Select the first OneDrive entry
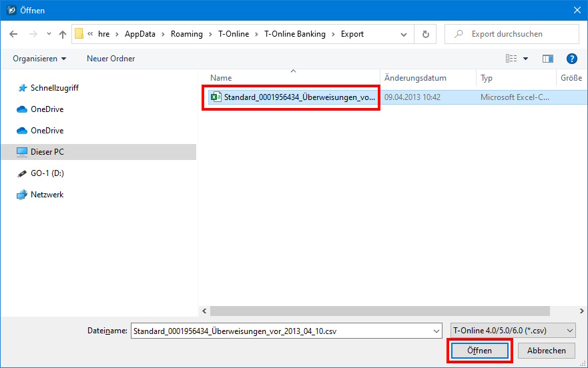The image size is (588, 368). [x=47, y=109]
